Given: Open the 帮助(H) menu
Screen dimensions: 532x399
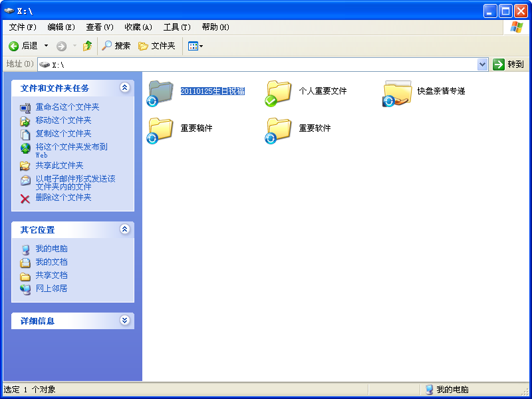Looking at the screenshot, I should coord(215,27).
